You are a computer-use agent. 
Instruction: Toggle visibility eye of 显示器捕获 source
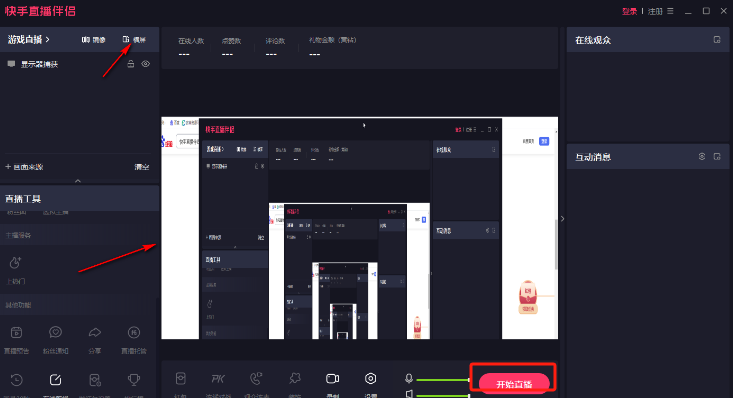coord(146,64)
